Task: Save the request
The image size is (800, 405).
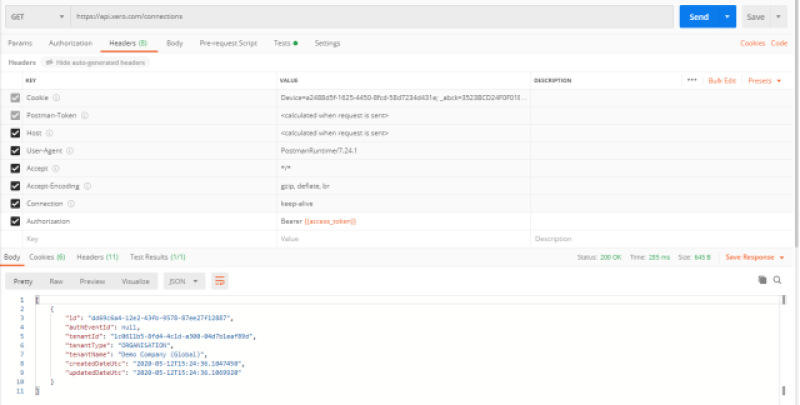Action: (756, 17)
